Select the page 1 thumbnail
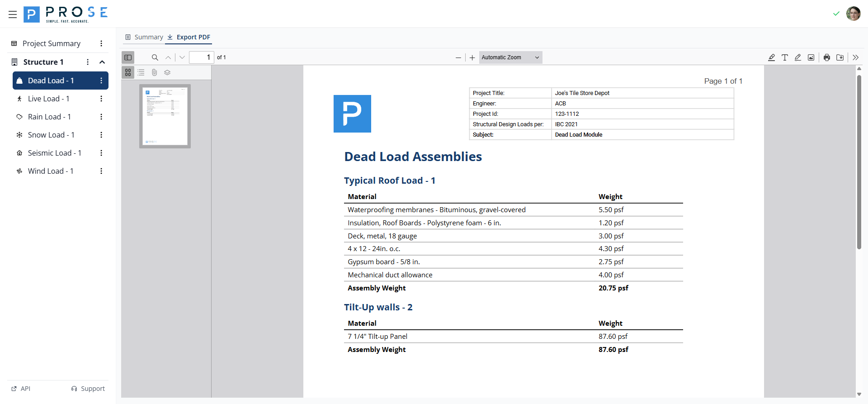Viewport: 868px width, 404px height. [165, 116]
